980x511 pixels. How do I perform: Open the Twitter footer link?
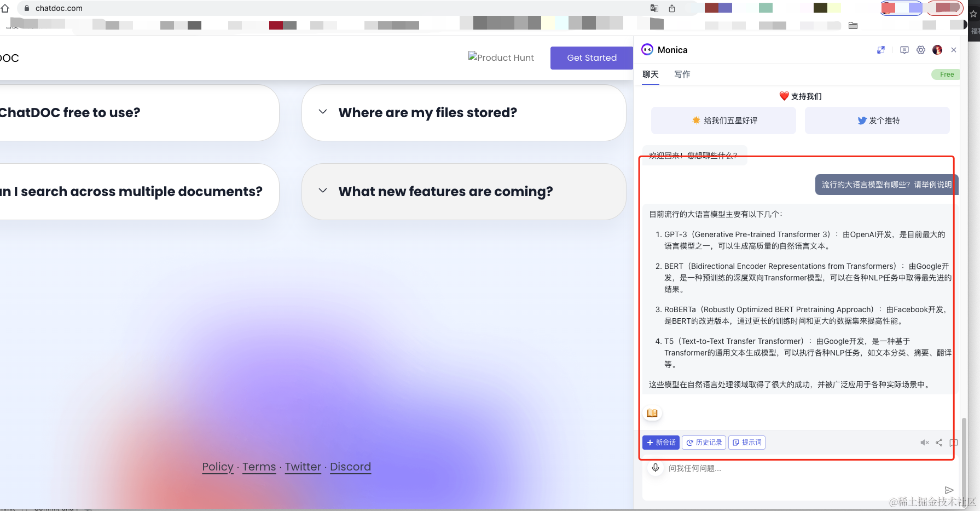[x=303, y=467]
